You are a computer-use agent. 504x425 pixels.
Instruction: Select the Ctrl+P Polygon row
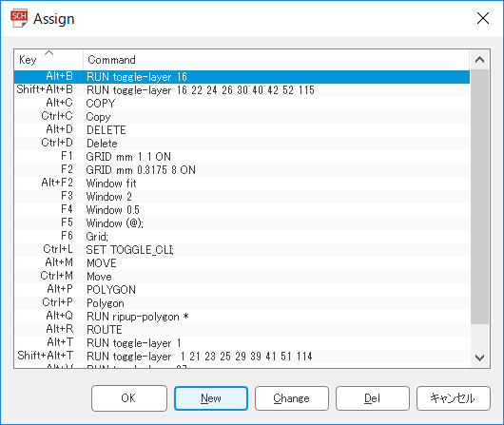pos(242,303)
